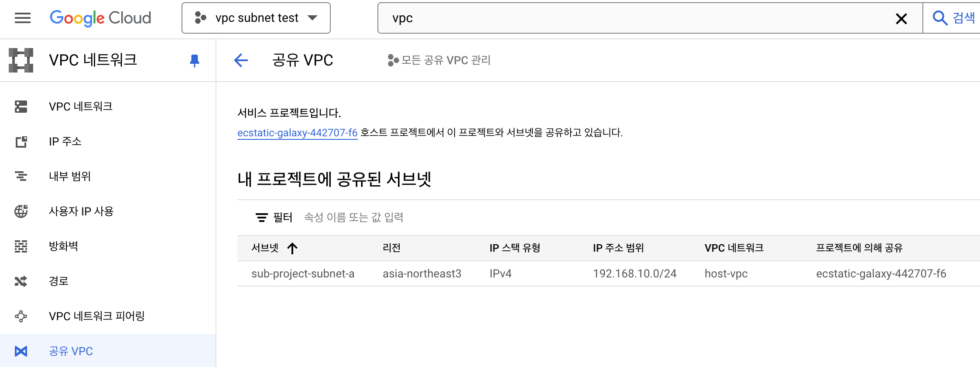Image resolution: width=980 pixels, height=367 pixels.
Task: Click 모든 공유 VPC 관리 button
Action: click(x=439, y=60)
